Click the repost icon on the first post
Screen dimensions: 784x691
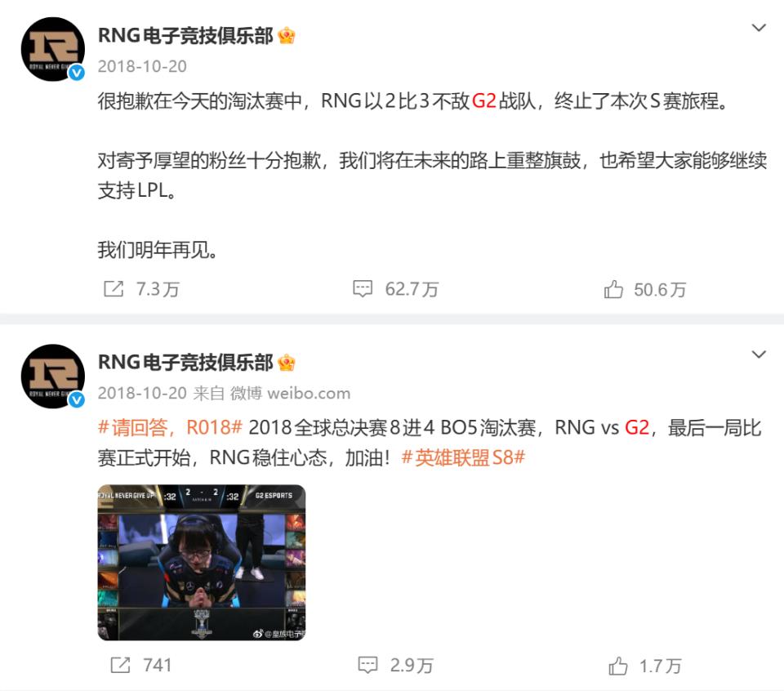[114, 289]
